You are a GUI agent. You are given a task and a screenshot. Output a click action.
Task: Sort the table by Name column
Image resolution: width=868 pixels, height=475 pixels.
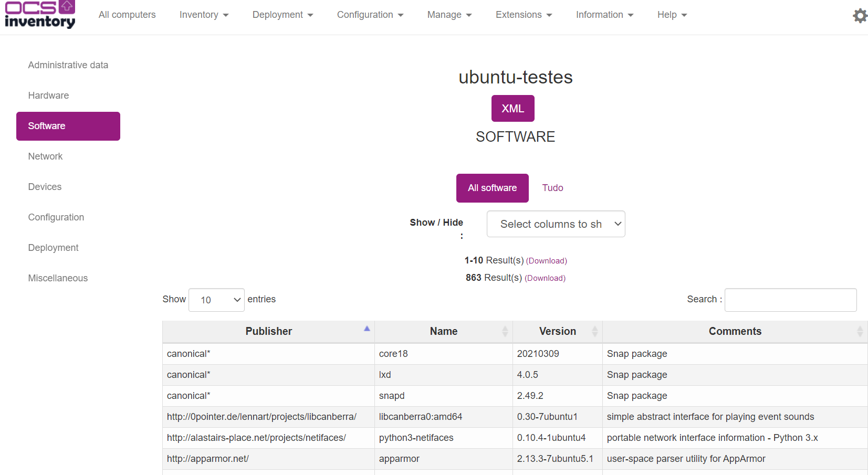click(x=444, y=331)
